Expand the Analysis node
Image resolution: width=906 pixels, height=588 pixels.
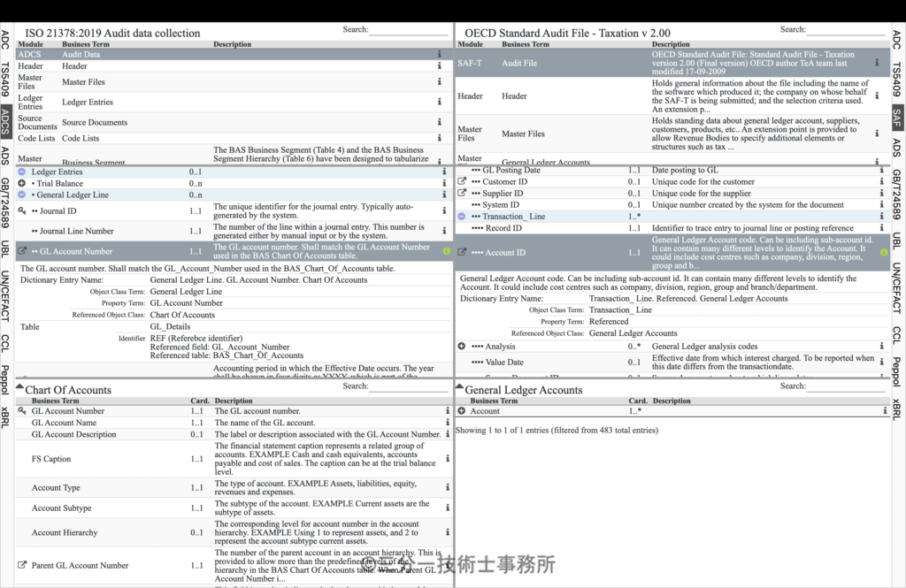(461, 346)
